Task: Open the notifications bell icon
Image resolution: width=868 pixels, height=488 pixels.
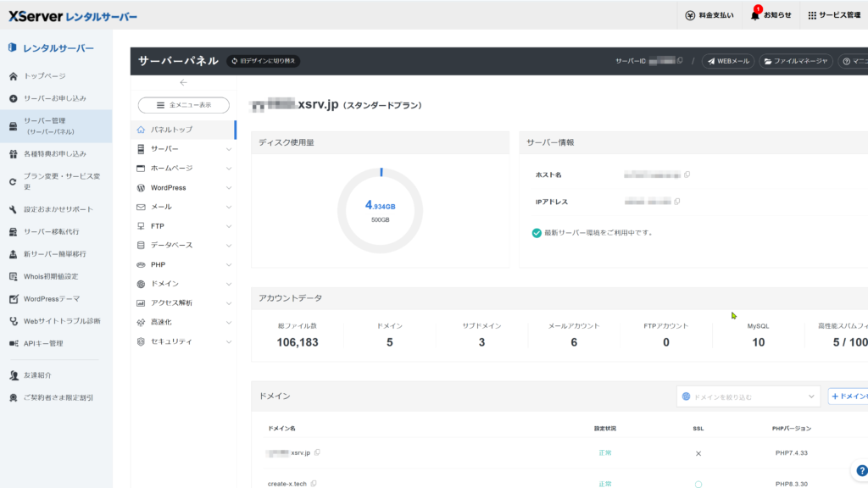Action: [x=755, y=15]
